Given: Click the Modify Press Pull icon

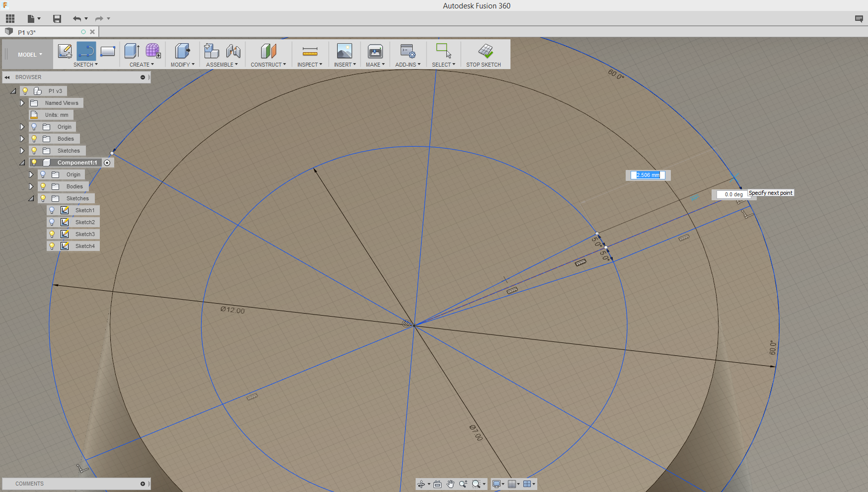Looking at the screenshot, I should [x=182, y=51].
